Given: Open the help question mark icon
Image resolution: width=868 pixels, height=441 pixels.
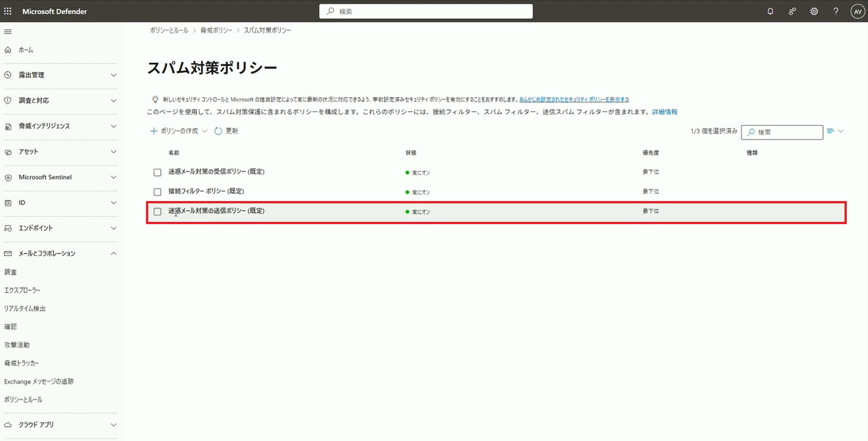Looking at the screenshot, I should tap(835, 11).
